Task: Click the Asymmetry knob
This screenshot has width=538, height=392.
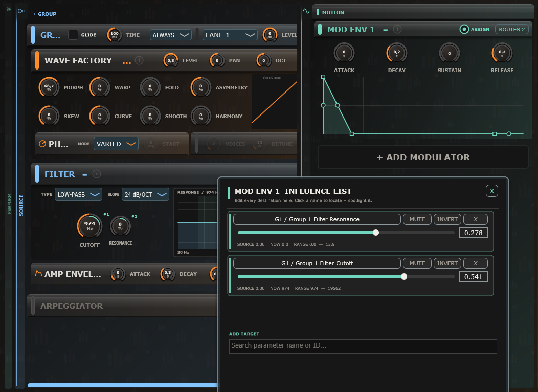Action: click(x=200, y=87)
